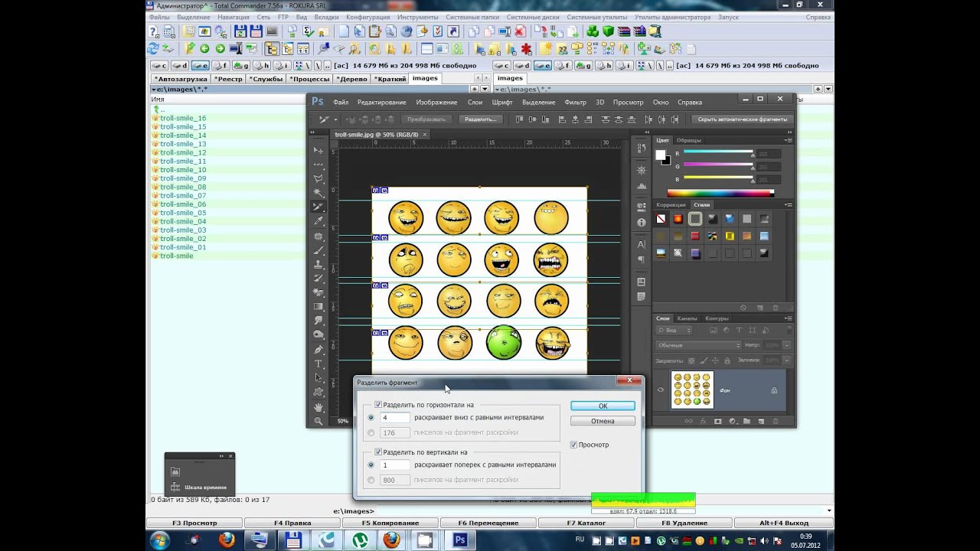
Task: Open the Стили panel options menu
Action: 788,205
